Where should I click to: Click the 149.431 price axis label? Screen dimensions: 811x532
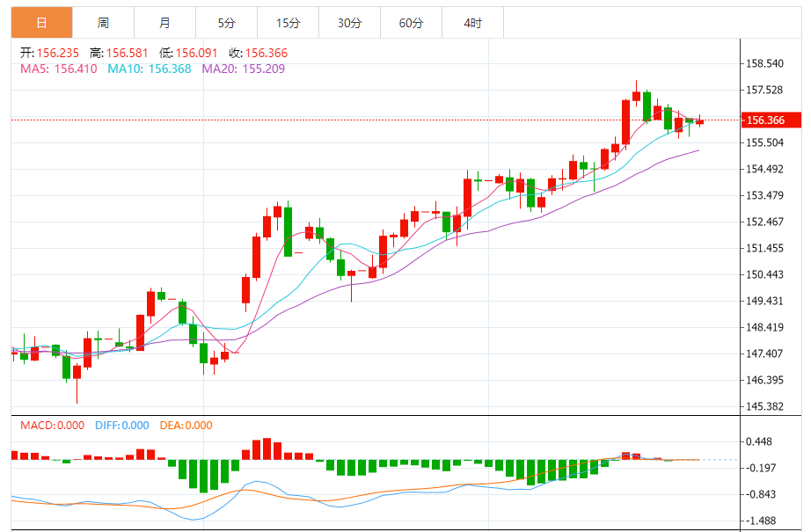tap(764, 301)
